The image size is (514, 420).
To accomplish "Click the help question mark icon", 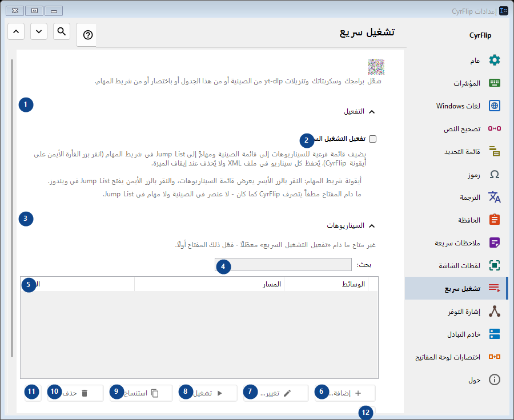I will point(88,35).
